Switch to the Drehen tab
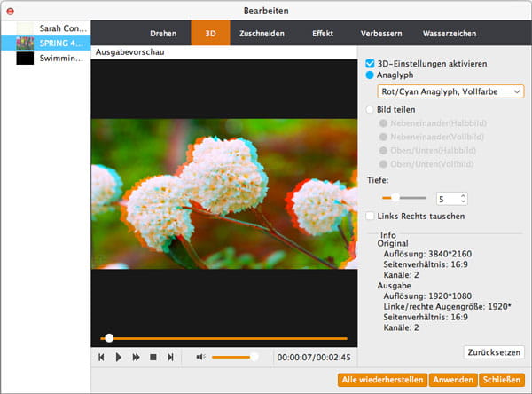Image resolution: width=532 pixels, height=394 pixels. pos(163,34)
